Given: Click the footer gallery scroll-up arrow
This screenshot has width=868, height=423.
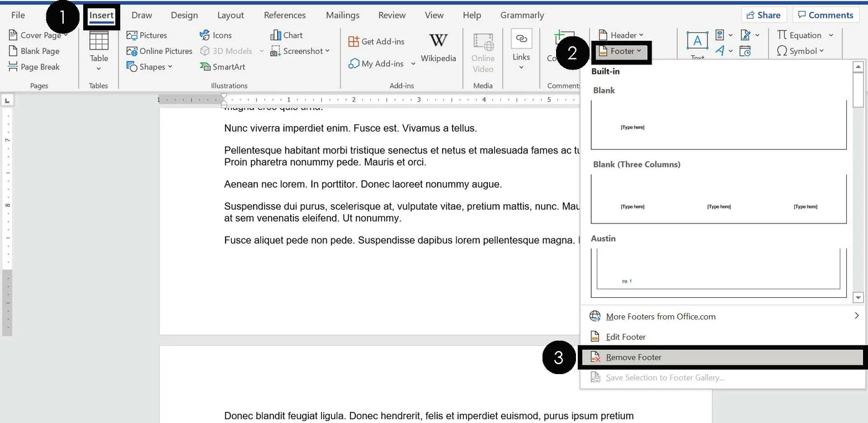Looking at the screenshot, I should 858,67.
